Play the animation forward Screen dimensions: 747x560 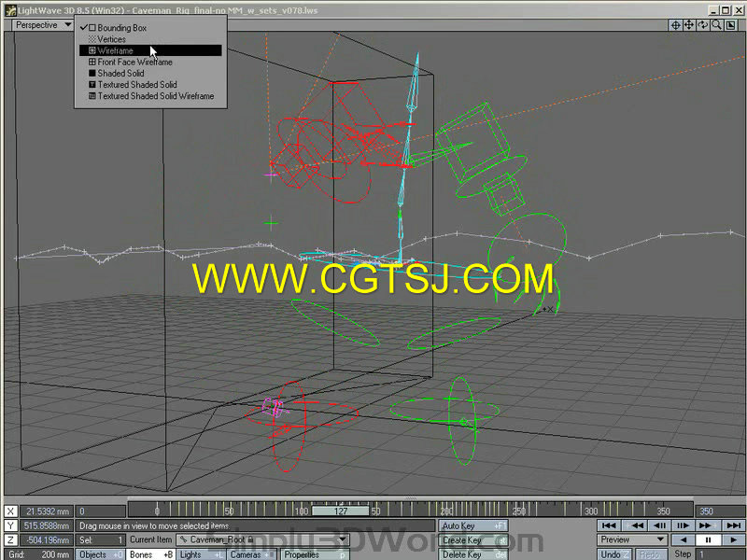pos(733,540)
